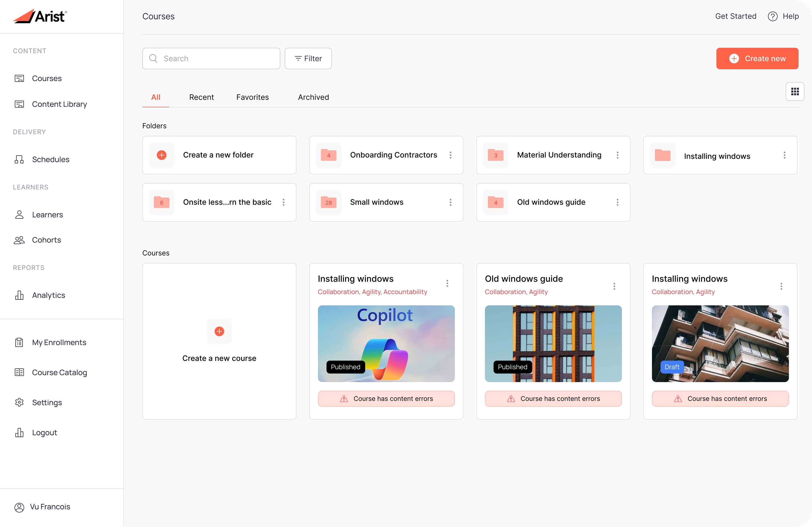Open Old windows guide course options
Viewport: 812px width, 527px height.
click(x=614, y=286)
